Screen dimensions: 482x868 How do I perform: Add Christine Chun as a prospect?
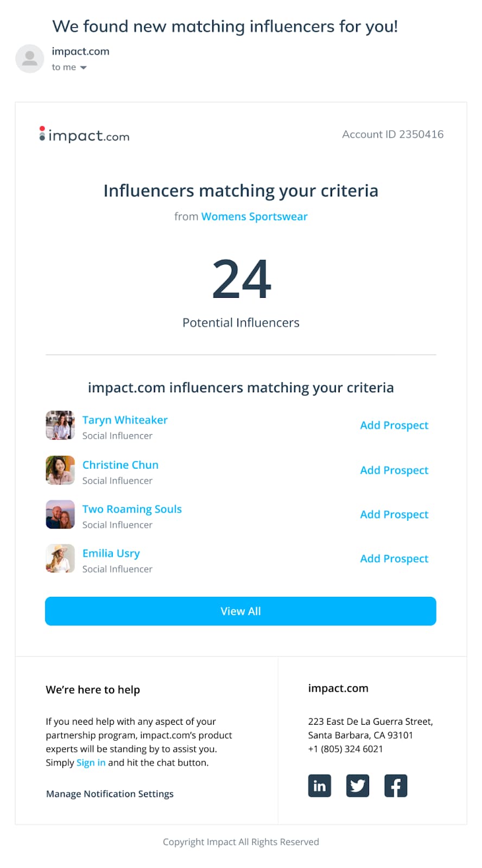394,470
